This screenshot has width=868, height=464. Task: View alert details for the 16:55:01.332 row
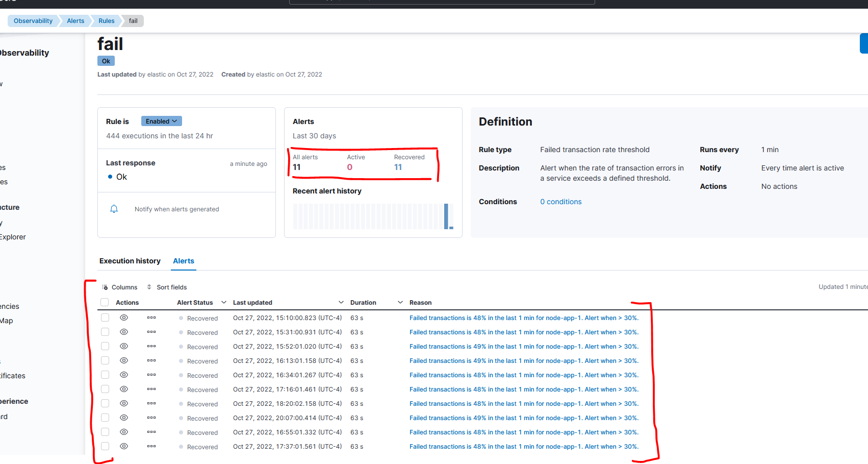124,432
